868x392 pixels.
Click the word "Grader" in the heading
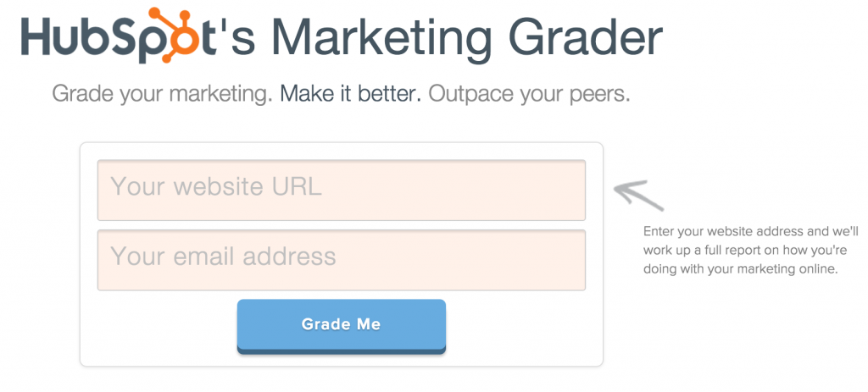click(585, 36)
